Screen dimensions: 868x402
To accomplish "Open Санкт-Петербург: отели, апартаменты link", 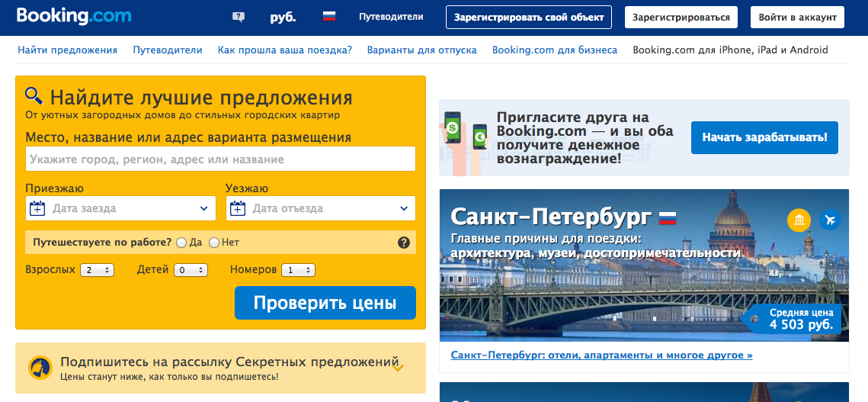I will click(602, 355).
